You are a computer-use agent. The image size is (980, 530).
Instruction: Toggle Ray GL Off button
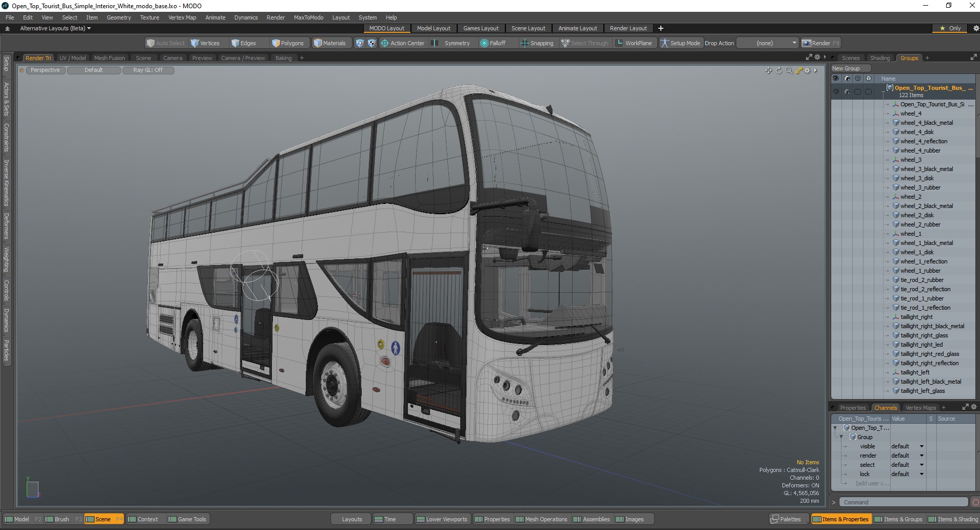tap(148, 70)
